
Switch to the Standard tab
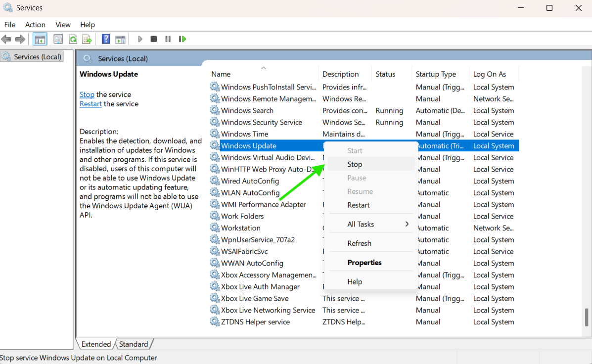tap(133, 344)
